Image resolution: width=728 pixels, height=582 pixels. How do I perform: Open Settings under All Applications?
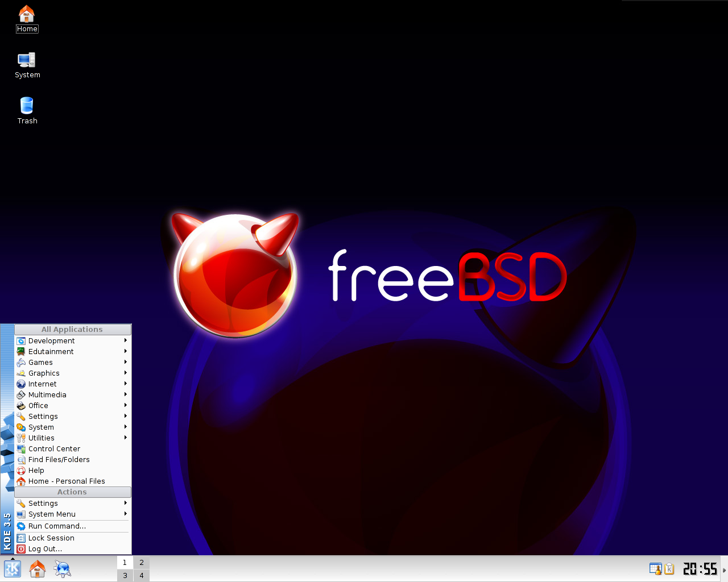click(73, 417)
